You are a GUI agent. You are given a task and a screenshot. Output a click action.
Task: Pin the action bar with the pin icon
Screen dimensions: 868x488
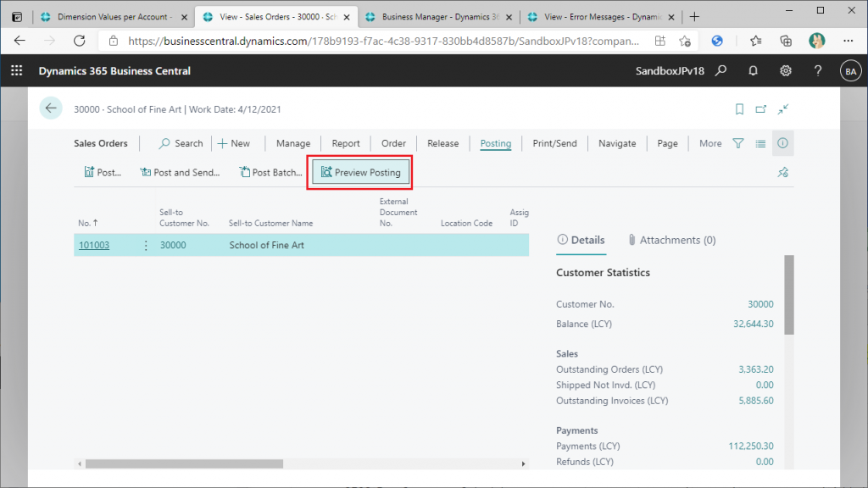coord(782,173)
